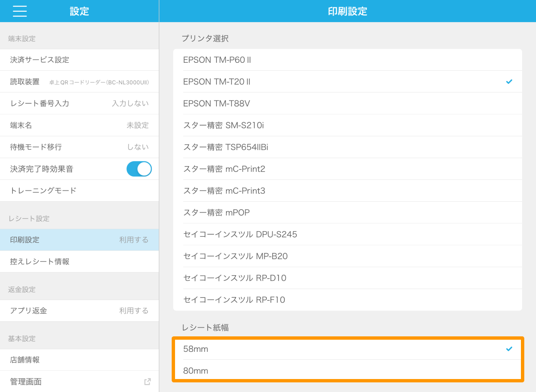
Task: Click the external link icon beside 管理画面
Action: (x=147, y=382)
